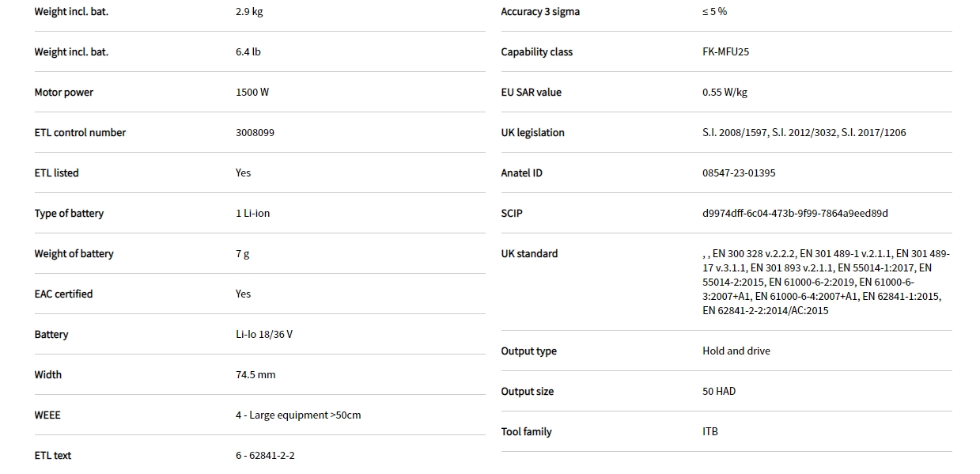
Task: Click the Tool family value ITB
Action: coord(709,432)
